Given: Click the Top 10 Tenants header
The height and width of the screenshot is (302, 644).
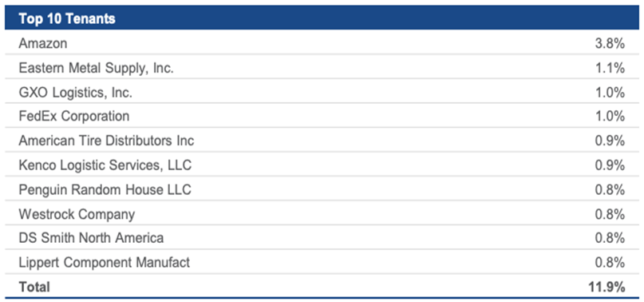Looking at the screenshot, I should pos(66,18).
